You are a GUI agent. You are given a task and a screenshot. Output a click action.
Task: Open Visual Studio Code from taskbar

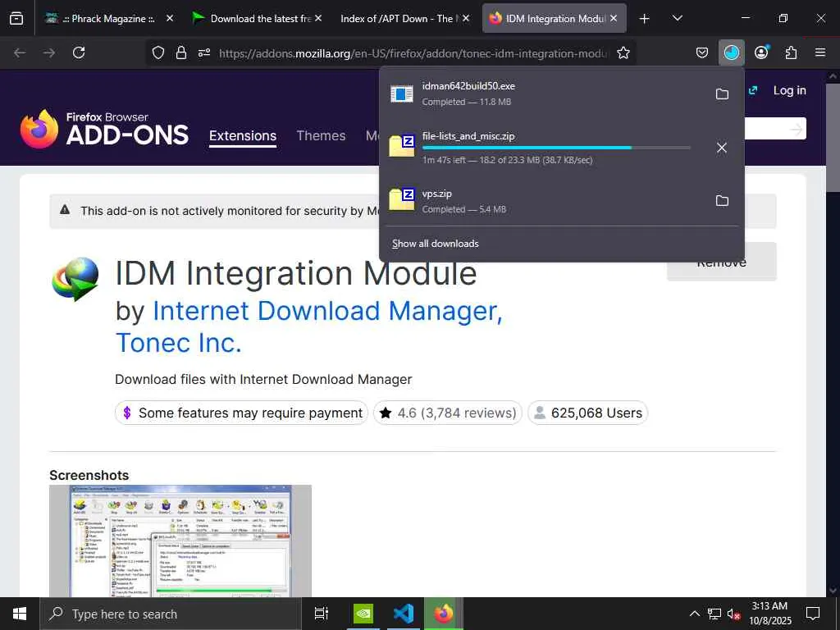pos(404,614)
